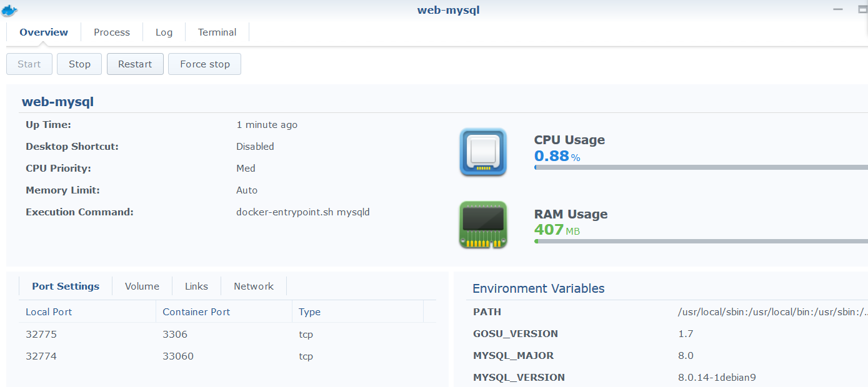The image size is (868, 387).
Task: Click the RAM Usage heading
Action: tap(571, 214)
